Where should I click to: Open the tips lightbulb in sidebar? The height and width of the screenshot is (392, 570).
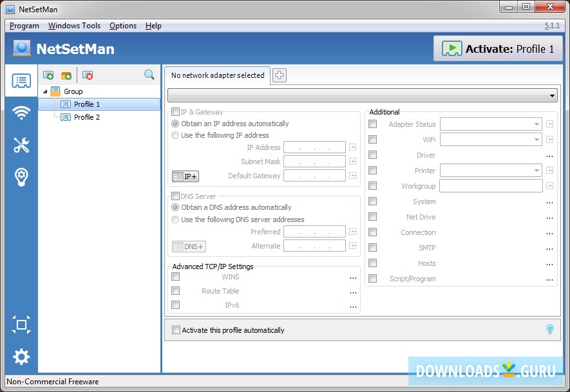pyautogui.click(x=21, y=177)
